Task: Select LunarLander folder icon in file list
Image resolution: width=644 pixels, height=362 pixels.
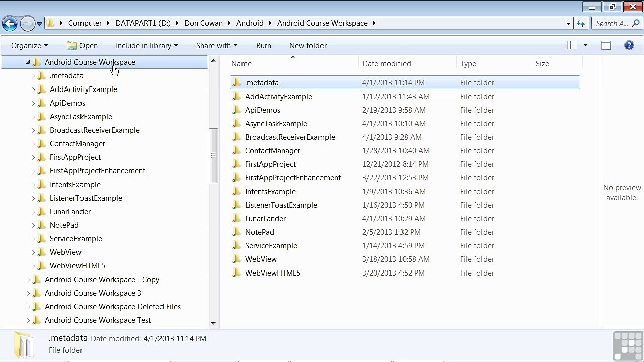Action: point(237,219)
